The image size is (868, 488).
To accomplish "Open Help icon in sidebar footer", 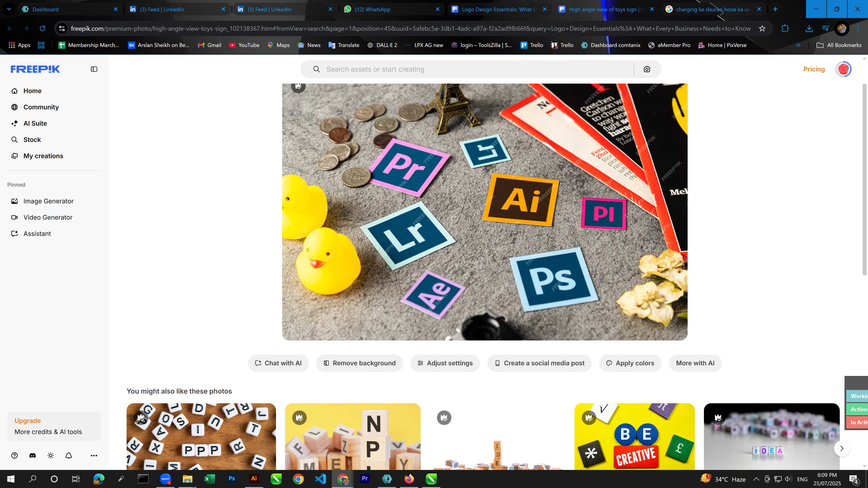I will click(x=14, y=455).
